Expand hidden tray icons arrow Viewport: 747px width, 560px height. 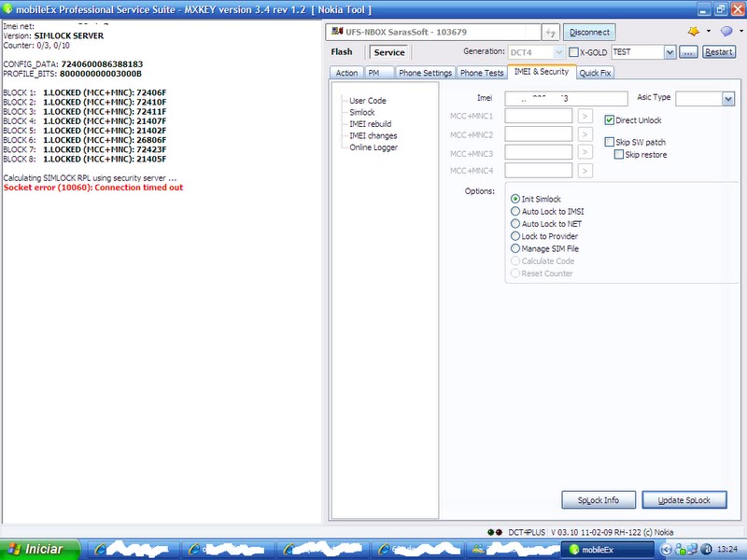[x=666, y=550]
